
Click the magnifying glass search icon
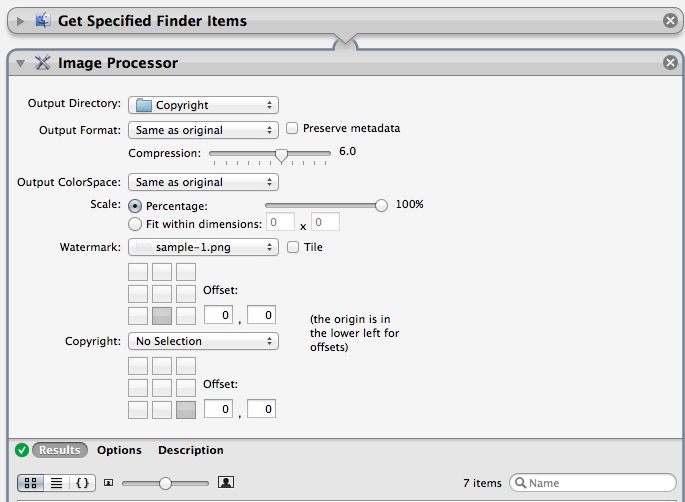(520, 483)
